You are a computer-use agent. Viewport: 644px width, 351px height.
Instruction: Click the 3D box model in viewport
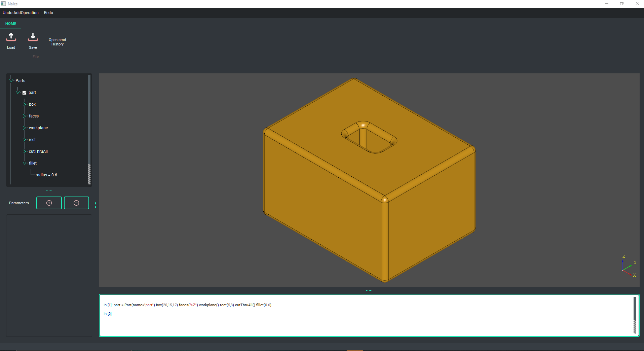click(369, 180)
